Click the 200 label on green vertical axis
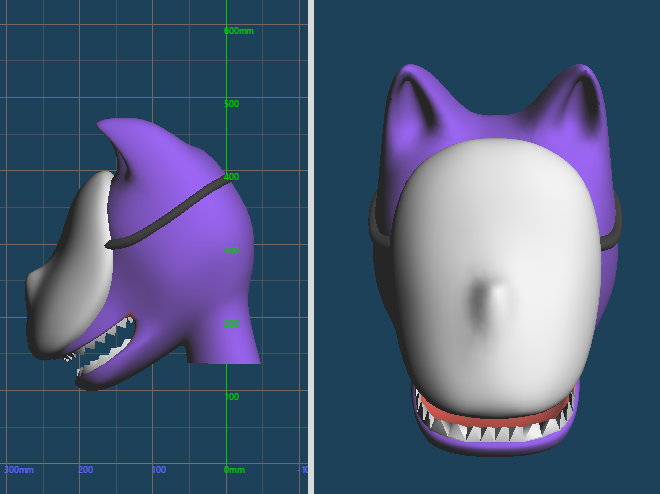Image resolution: width=660 pixels, height=494 pixels. (232, 324)
